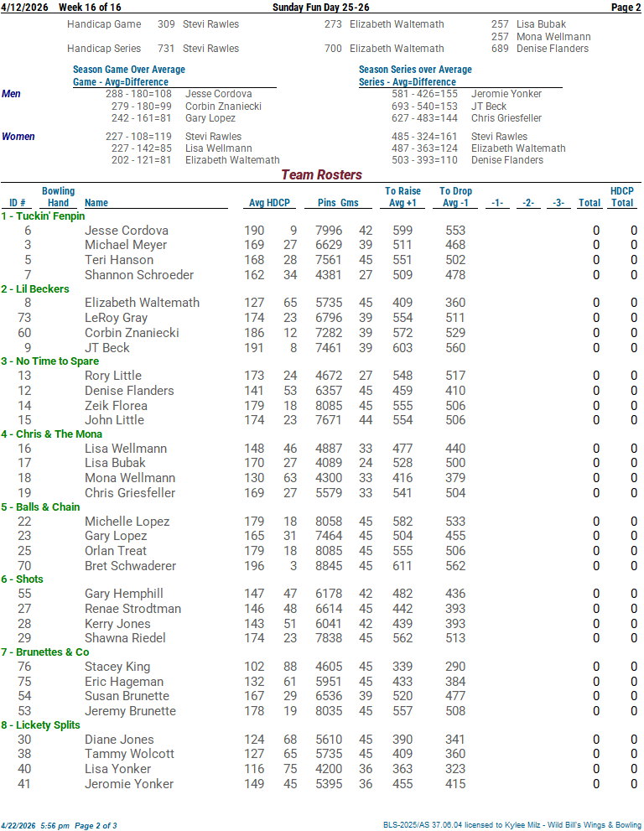
Task: Click the roster name Orlan Treat
Action: coord(116,551)
